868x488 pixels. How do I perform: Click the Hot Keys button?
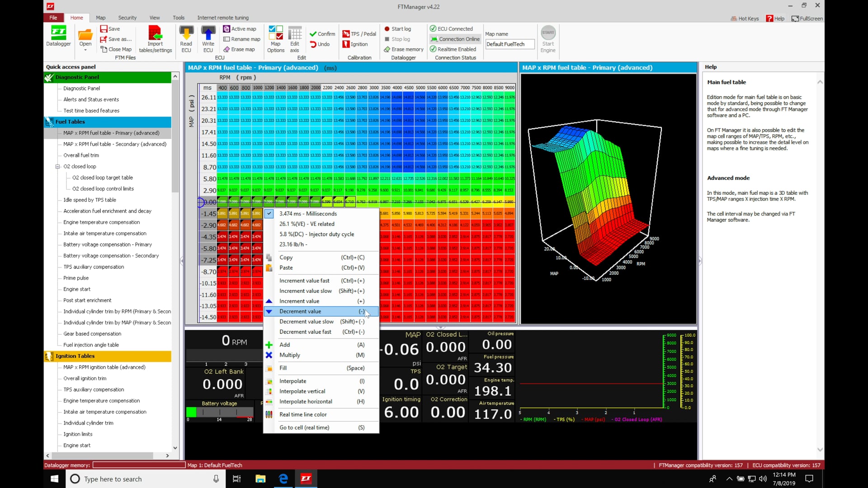[x=745, y=19]
